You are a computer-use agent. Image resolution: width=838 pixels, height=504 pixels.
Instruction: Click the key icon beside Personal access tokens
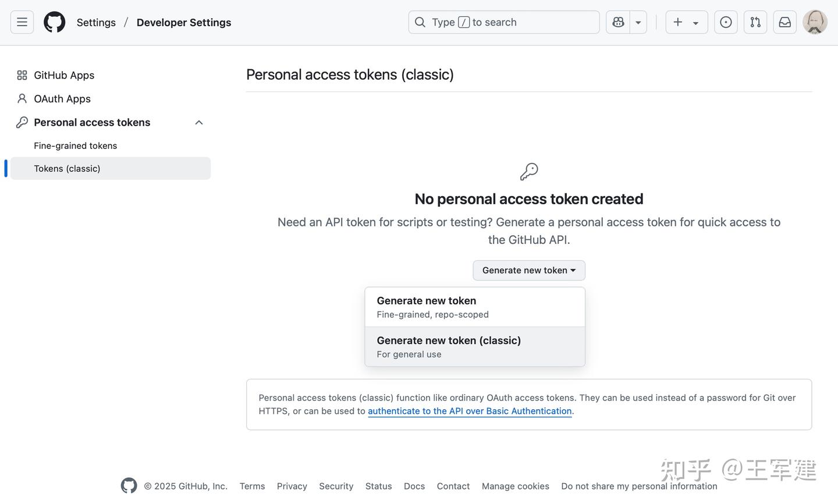[x=22, y=122]
